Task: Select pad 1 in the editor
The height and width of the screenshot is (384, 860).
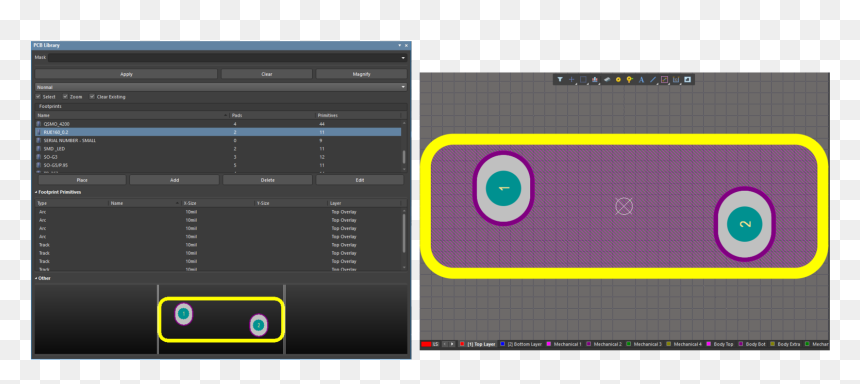Action: tap(503, 188)
